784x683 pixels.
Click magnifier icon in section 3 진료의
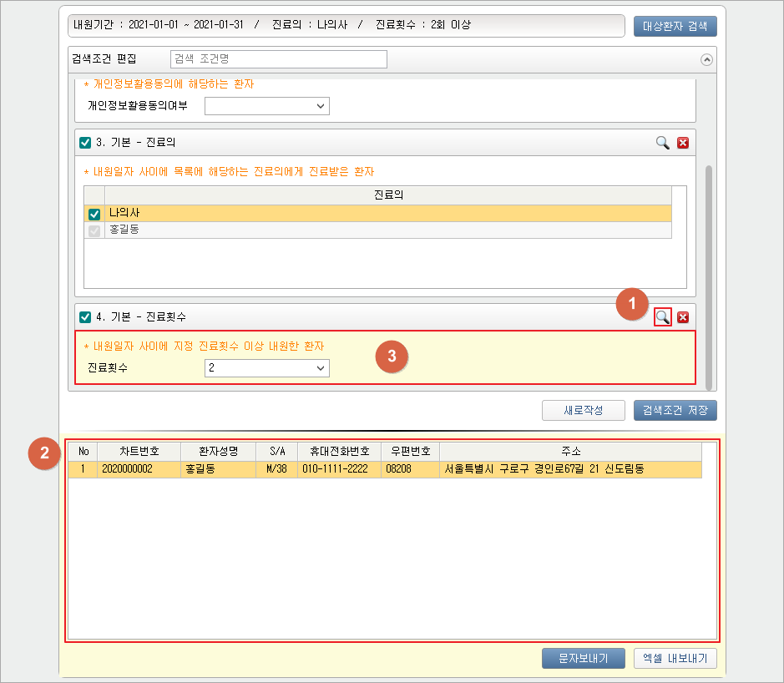point(662,143)
